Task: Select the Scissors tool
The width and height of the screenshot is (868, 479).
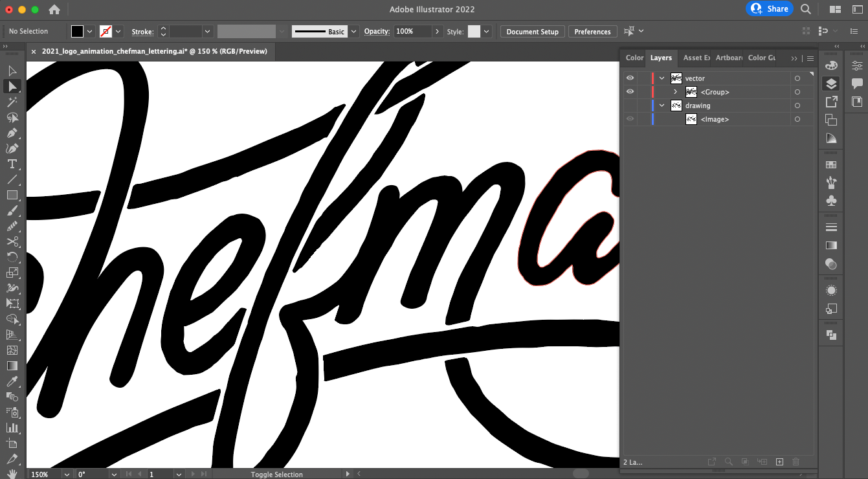Action: click(x=12, y=241)
